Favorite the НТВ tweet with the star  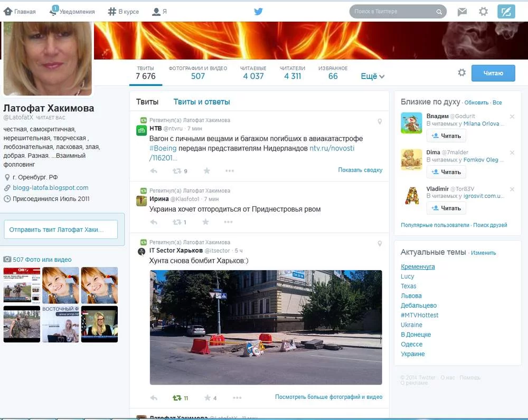pos(207,170)
